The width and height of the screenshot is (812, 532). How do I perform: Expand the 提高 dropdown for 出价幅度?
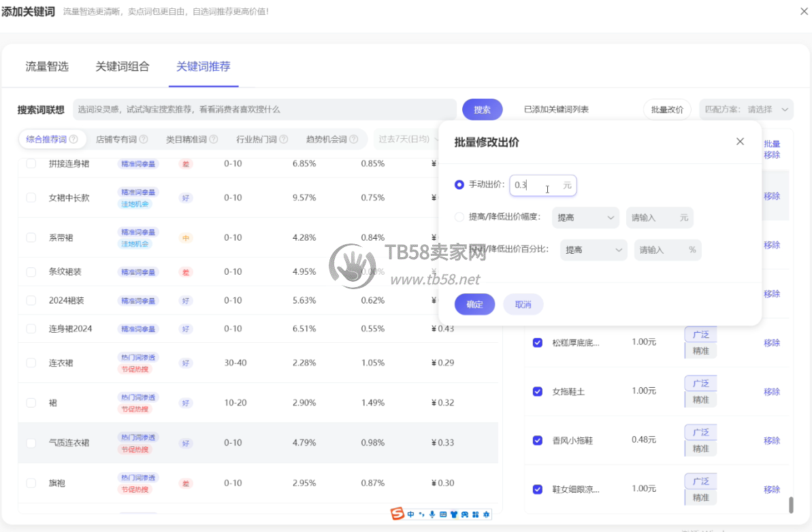click(x=585, y=218)
